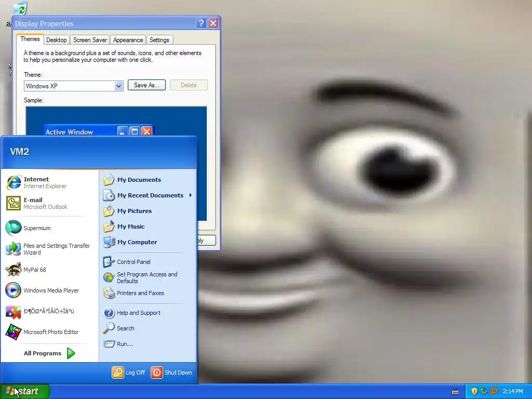Click the Shut Down power icon
532x399 pixels.
(157, 373)
